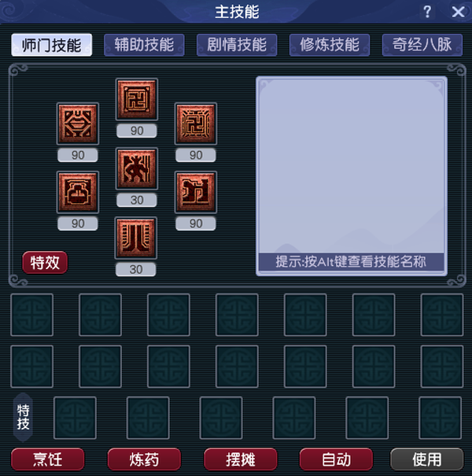The image size is (472, 476).
Task: Click the first empty 特技 slot
Action: coord(75,418)
